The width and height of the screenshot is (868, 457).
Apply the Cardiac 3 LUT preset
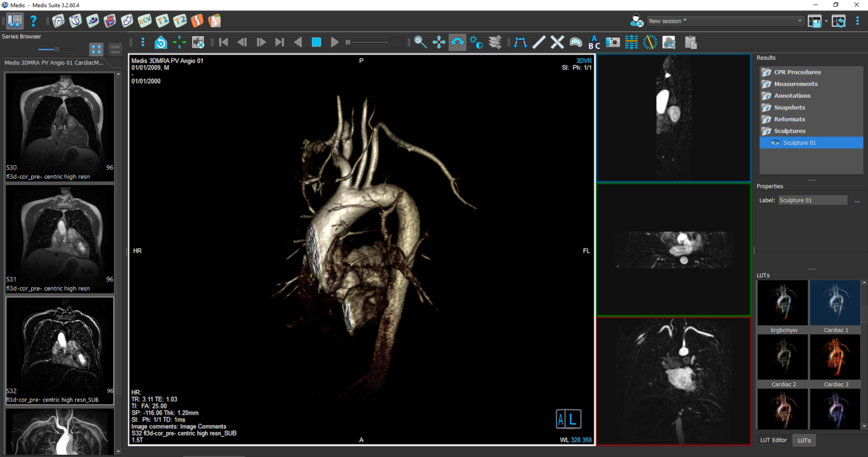pos(836,357)
